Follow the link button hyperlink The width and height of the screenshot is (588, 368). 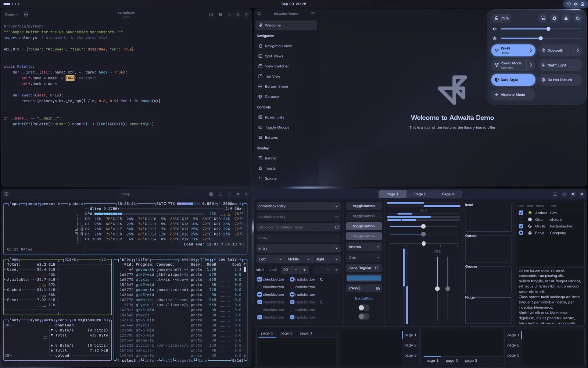click(x=364, y=298)
